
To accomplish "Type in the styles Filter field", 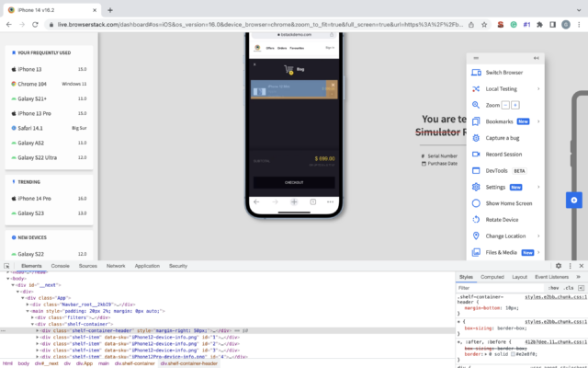I will (496, 287).
